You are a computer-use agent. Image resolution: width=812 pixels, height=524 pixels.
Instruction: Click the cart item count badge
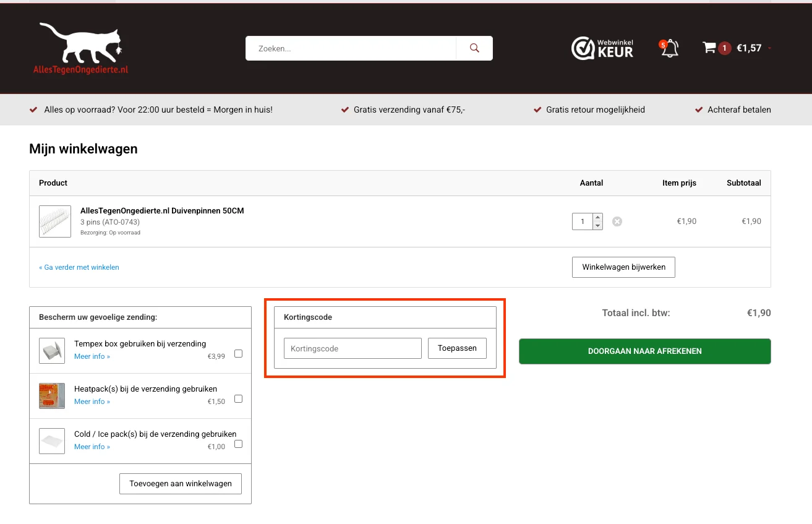[725, 48]
